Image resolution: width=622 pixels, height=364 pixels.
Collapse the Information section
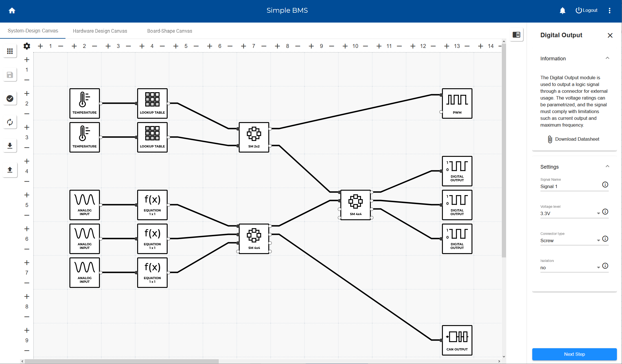[607, 58]
